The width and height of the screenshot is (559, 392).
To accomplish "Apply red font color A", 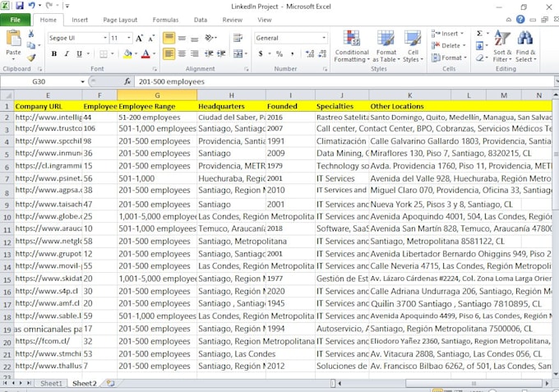I will pyautogui.click(x=146, y=53).
